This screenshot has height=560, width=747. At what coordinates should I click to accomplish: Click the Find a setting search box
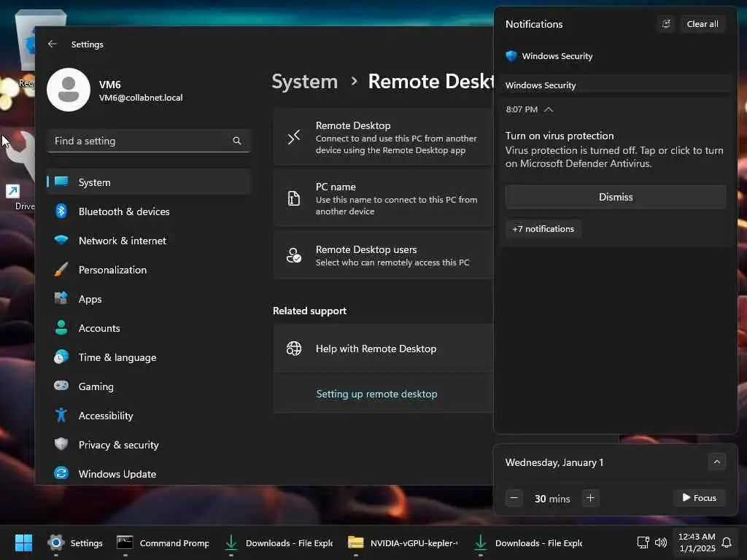click(x=149, y=141)
